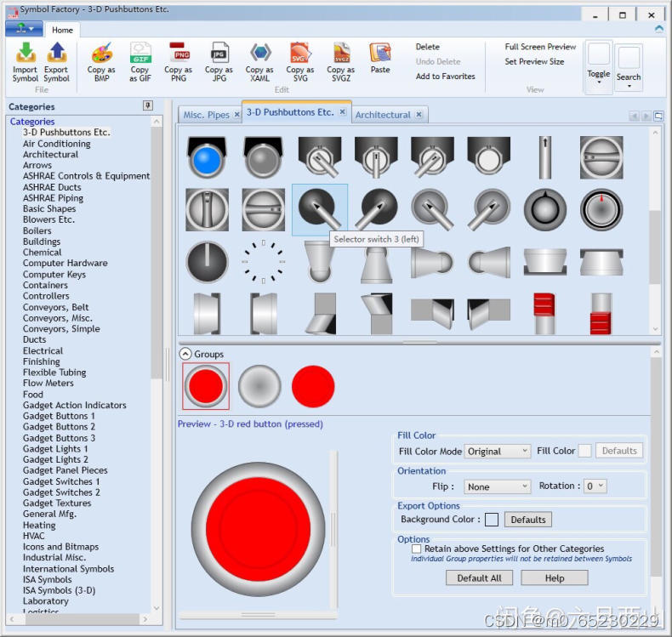672x637 pixels.
Task: Open the ISA Symbols (3-D) category
Action: (60, 590)
